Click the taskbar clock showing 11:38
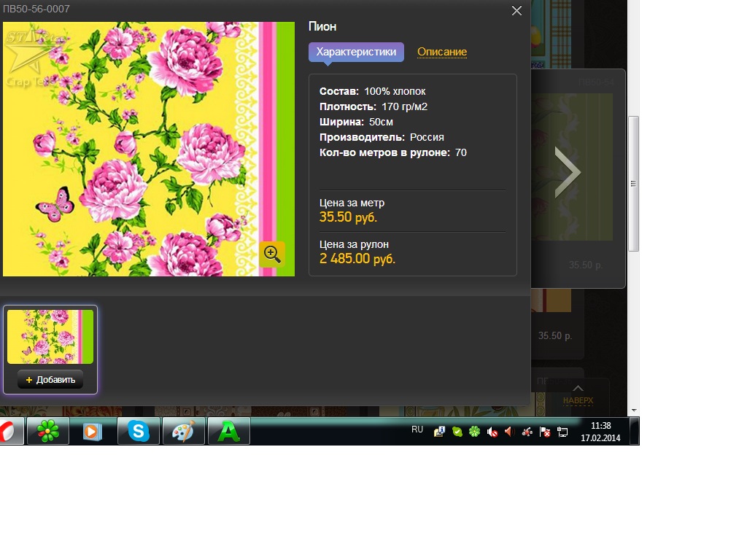This screenshot has width=747, height=560. tap(600, 432)
